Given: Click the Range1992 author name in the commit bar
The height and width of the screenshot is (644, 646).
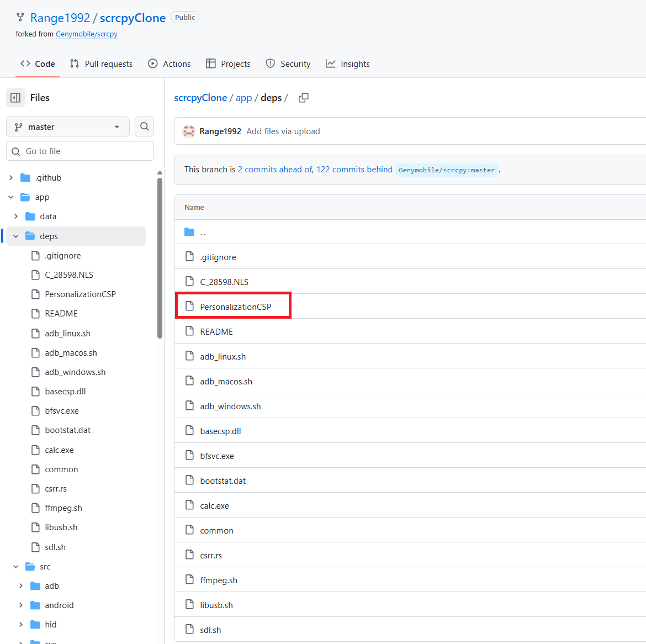Looking at the screenshot, I should 220,131.
